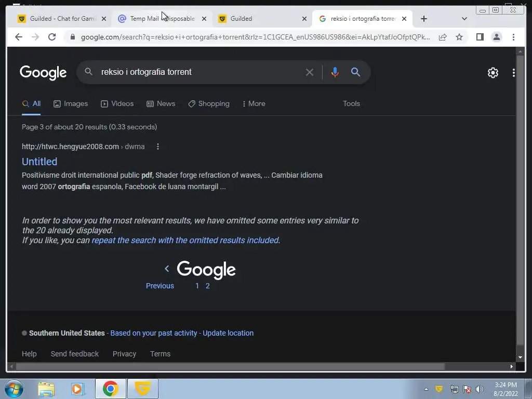Close the reksio i ortografia search tab
This screenshot has height=399, width=532.
(x=404, y=19)
